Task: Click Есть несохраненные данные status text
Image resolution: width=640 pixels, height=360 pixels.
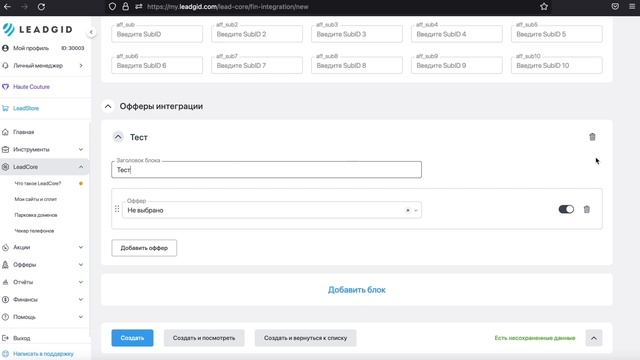Action: (535, 338)
